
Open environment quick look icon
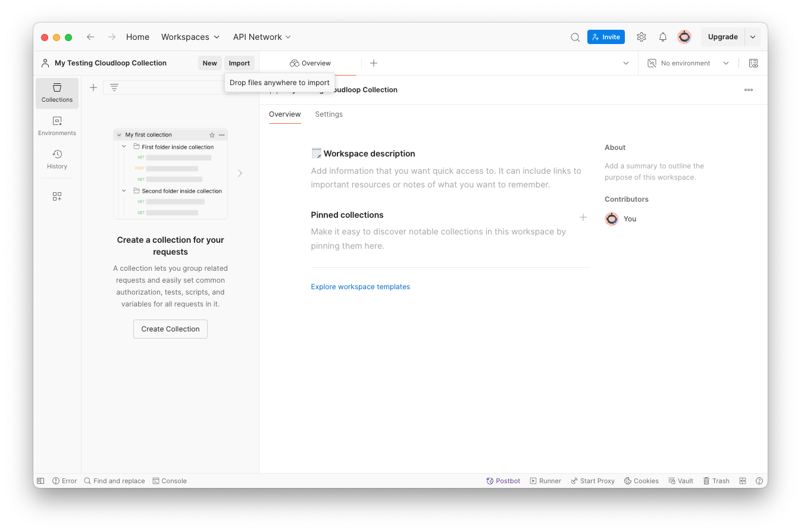coord(753,63)
